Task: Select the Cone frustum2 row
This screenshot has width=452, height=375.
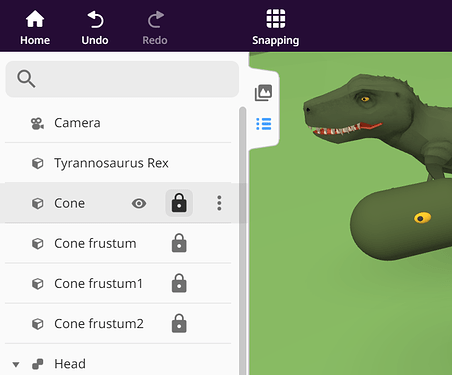Action: [x=118, y=324]
